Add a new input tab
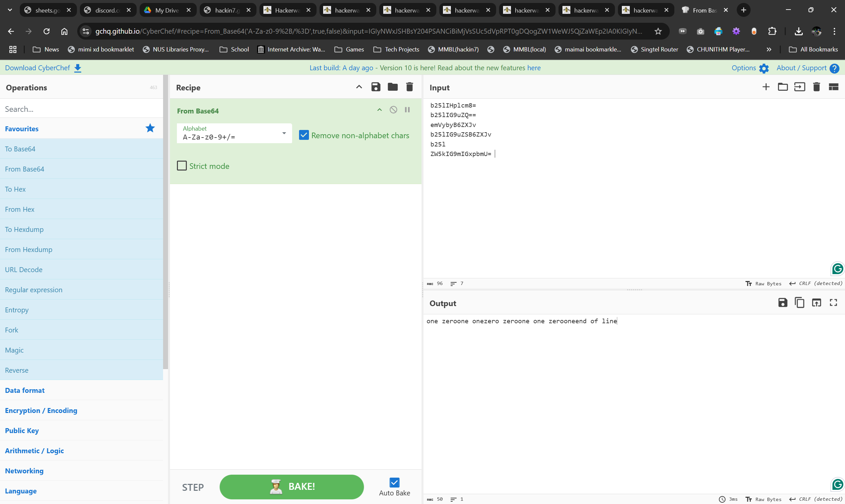This screenshot has height=504, width=845. tap(766, 87)
